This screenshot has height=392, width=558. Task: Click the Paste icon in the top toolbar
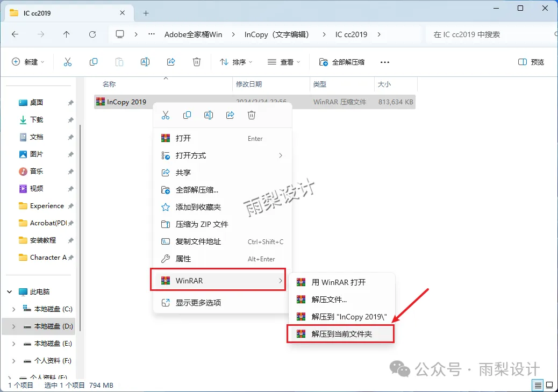tap(119, 62)
